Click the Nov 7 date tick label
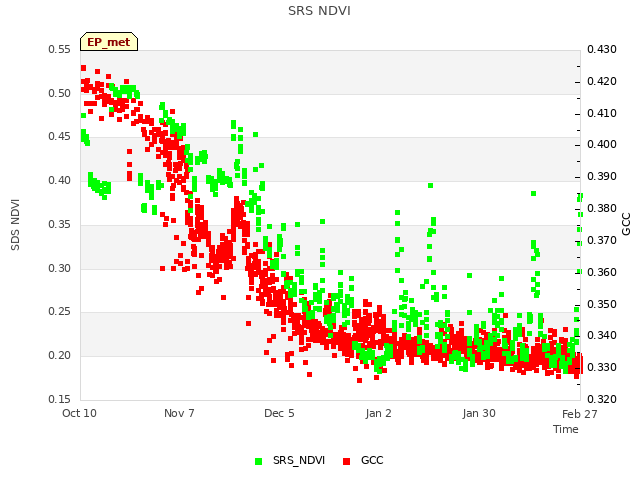640x480 pixels. tap(179, 413)
